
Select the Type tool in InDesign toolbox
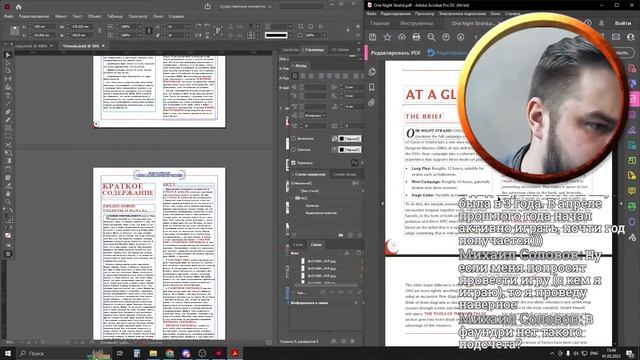pyautogui.click(x=8, y=96)
